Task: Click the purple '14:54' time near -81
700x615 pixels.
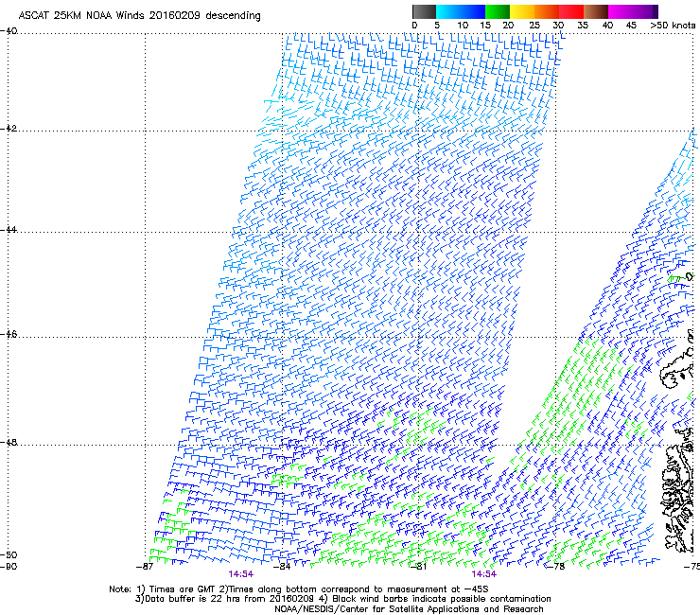Action: point(484,574)
